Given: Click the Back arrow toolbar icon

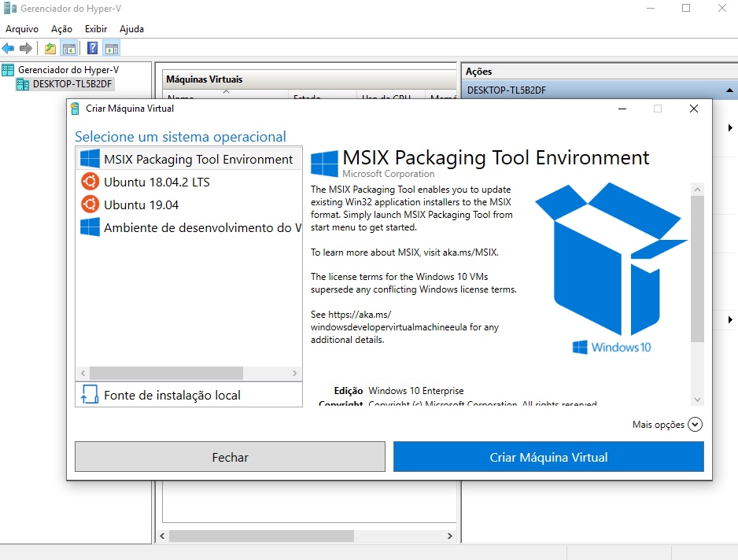Looking at the screenshot, I should 8,48.
